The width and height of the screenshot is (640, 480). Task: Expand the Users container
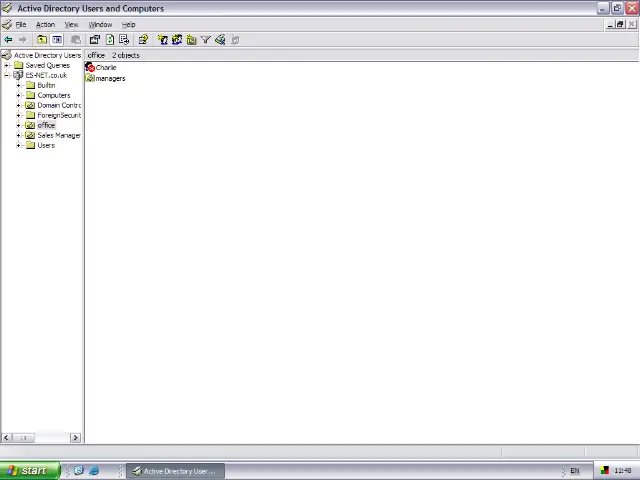coord(18,145)
